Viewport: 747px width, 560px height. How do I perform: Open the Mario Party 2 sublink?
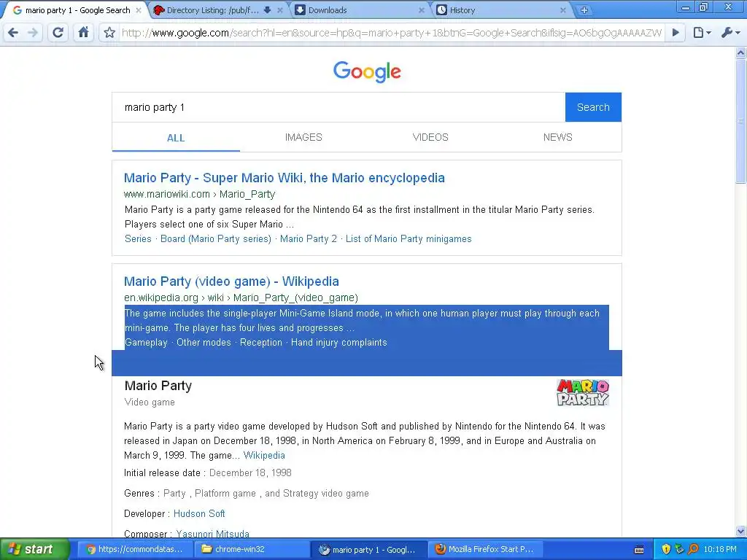tap(309, 238)
